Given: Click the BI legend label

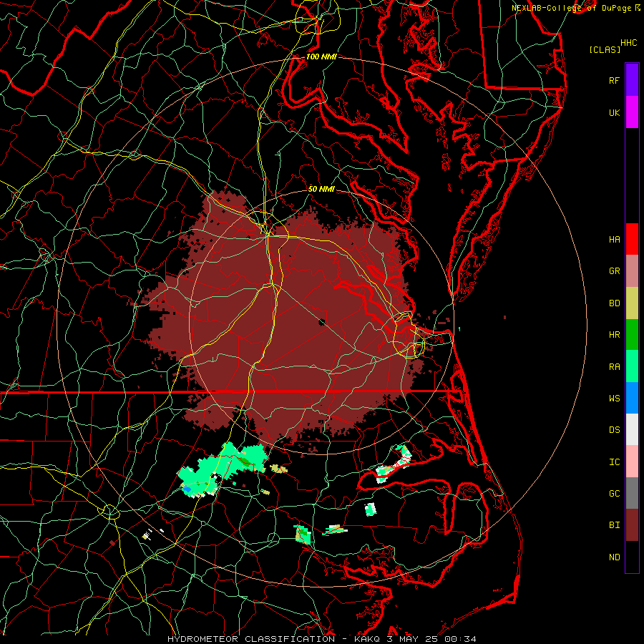Looking at the screenshot, I should [614, 525].
